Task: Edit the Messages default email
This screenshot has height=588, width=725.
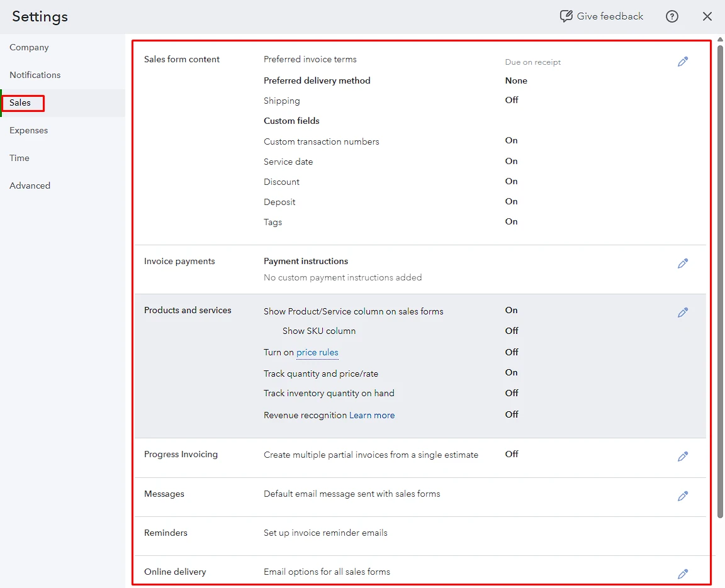Action: coord(683,496)
